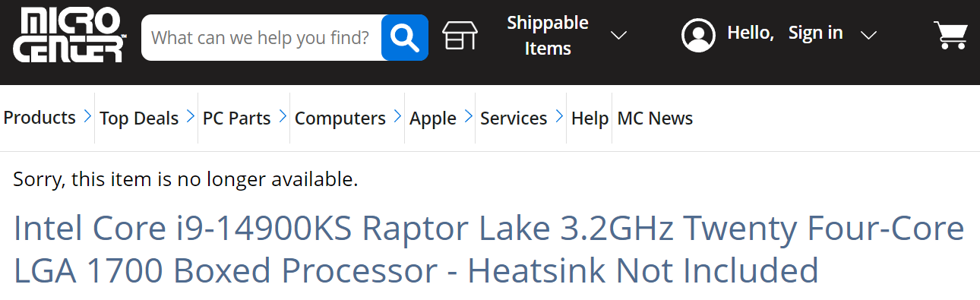Click the blue magnifying glass search button

[x=405, y=37]
